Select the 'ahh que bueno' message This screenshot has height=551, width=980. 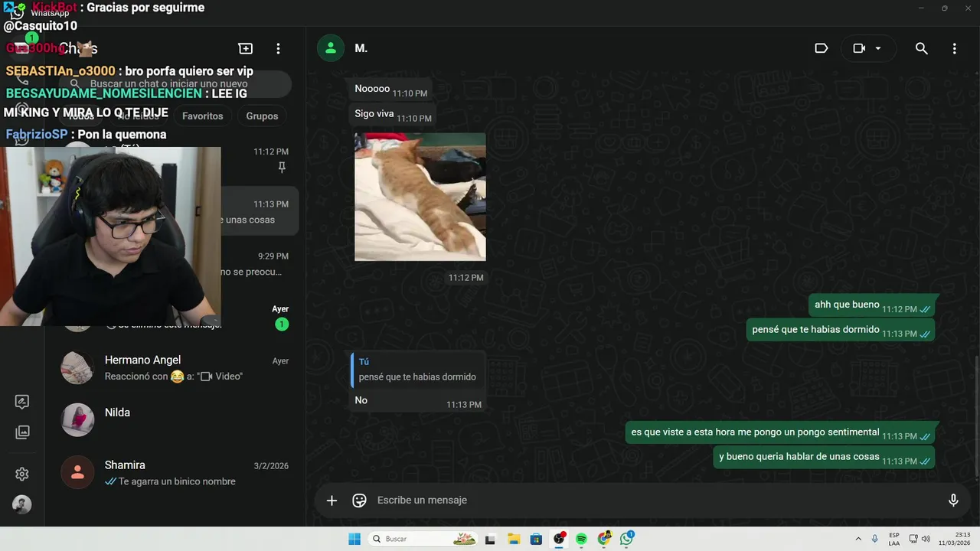coord(873,305)
